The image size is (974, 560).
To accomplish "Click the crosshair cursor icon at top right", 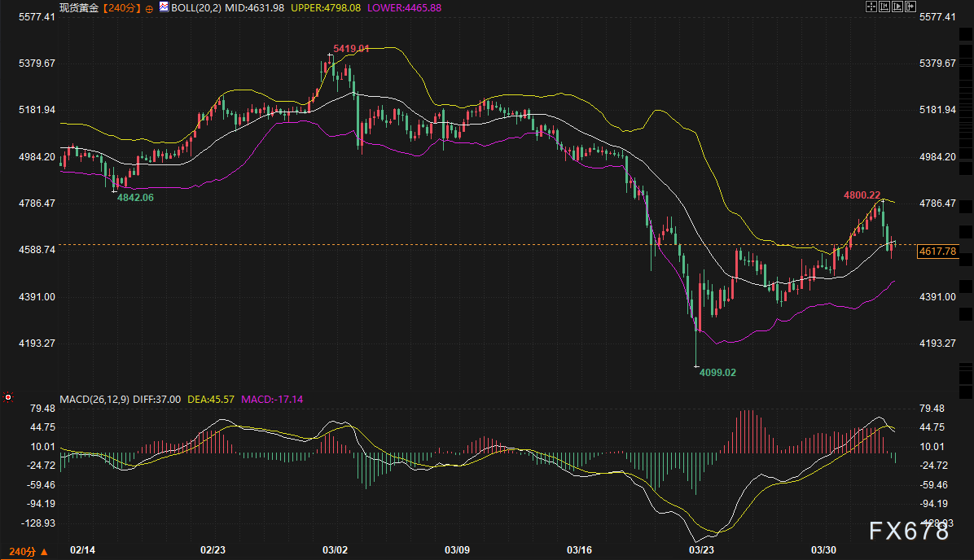I will (x=871, y=7).
